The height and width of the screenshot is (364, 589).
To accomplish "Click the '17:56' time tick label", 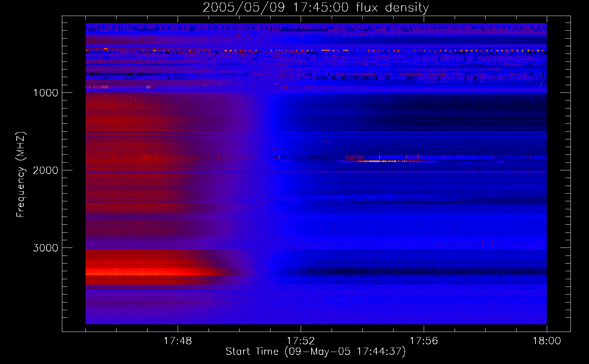I will 424,341.
